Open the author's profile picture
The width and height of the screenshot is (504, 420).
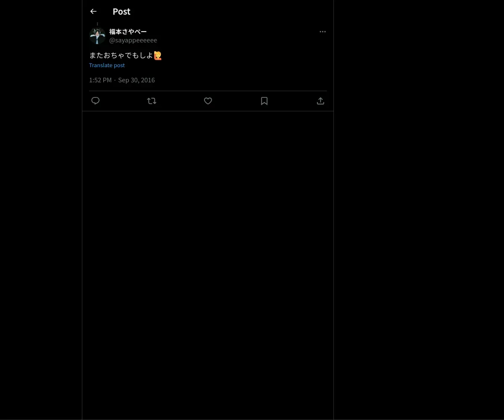(97, 36)
